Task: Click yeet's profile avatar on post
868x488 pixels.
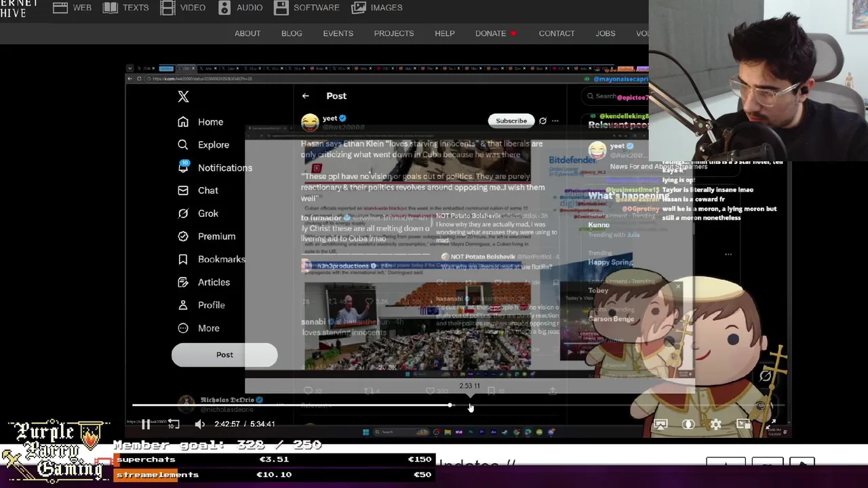Action: 310,122
